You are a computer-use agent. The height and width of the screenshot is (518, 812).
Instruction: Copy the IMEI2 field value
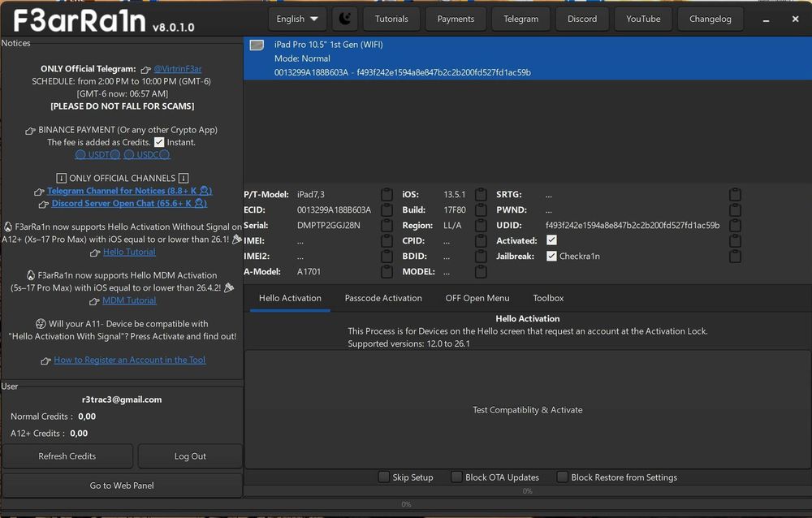pos(387,257)
